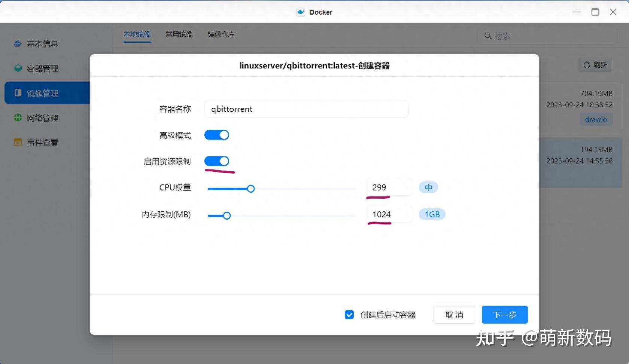
Task: Click the 镜像管理 sidebar icon
Action: tap(18, 93)
